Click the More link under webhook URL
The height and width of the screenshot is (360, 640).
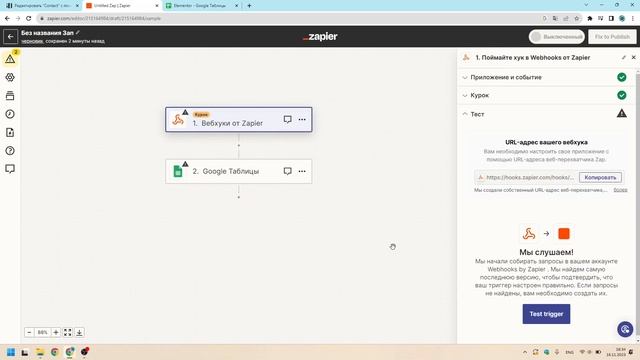(620, 190)
